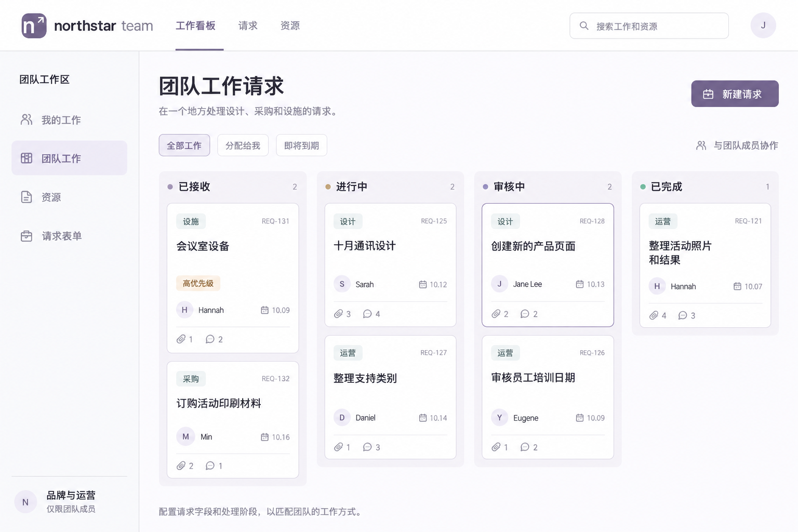The image size is (798, 532).
Task: Click the 资源 document icon in sidebar
Action: (x=26, y=197)
